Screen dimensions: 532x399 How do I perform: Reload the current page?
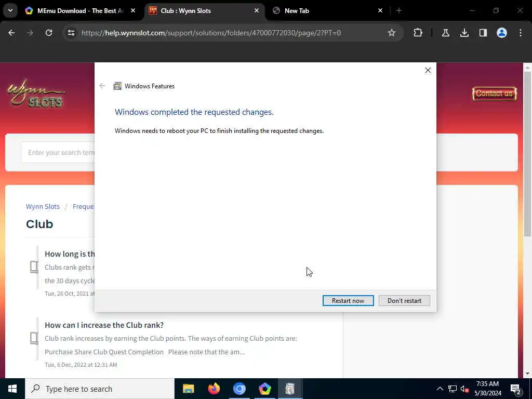pos(49,33)
